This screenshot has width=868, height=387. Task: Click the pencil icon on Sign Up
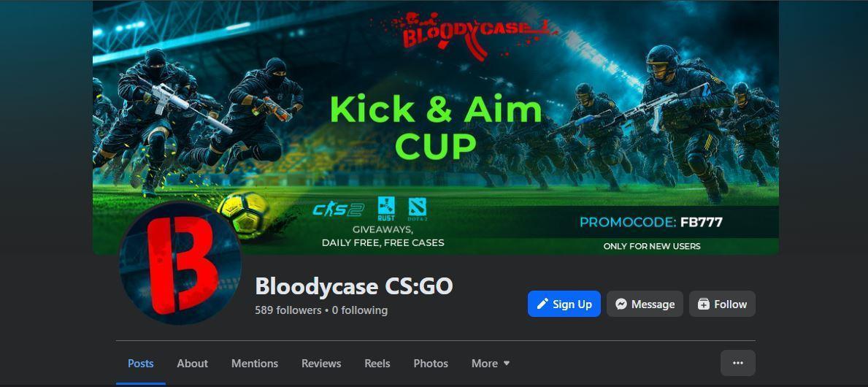542,304
